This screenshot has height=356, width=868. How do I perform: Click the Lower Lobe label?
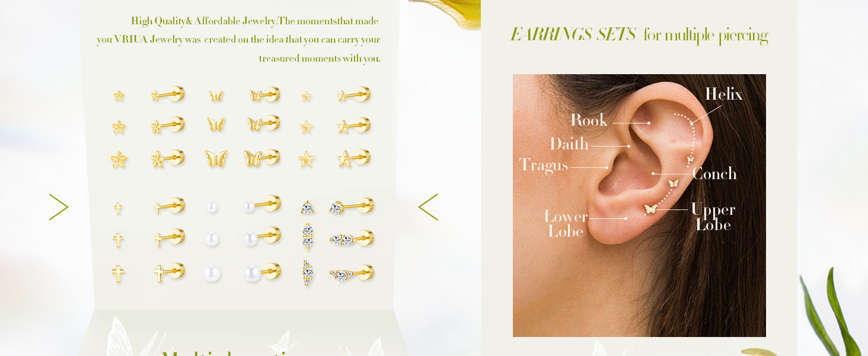click(566, 224)
